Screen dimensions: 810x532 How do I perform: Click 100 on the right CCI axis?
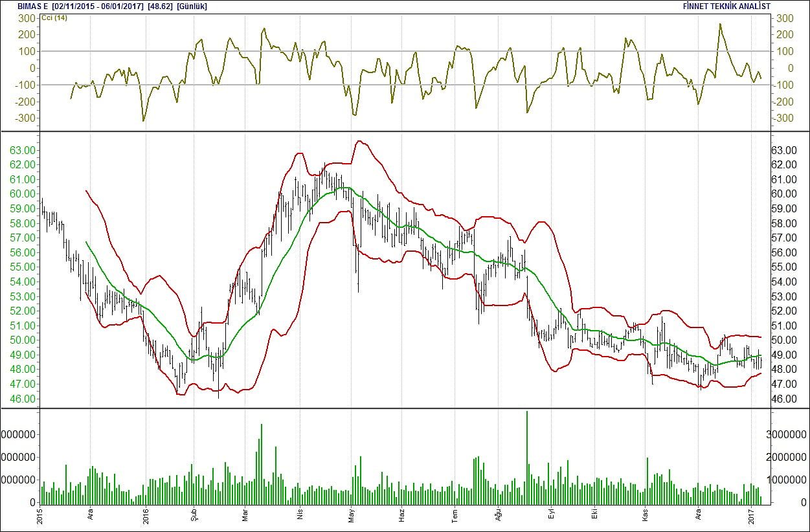pyautogui.click(x=785, y=51)
